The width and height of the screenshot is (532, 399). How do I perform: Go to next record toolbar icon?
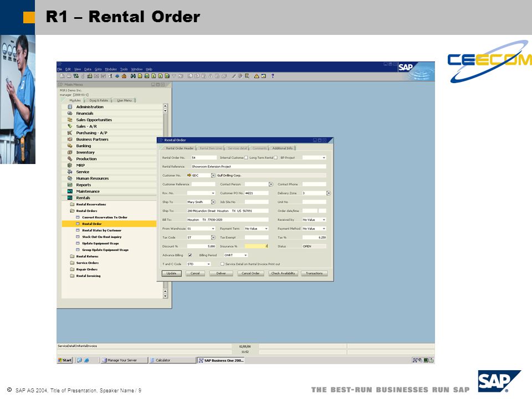160,76
